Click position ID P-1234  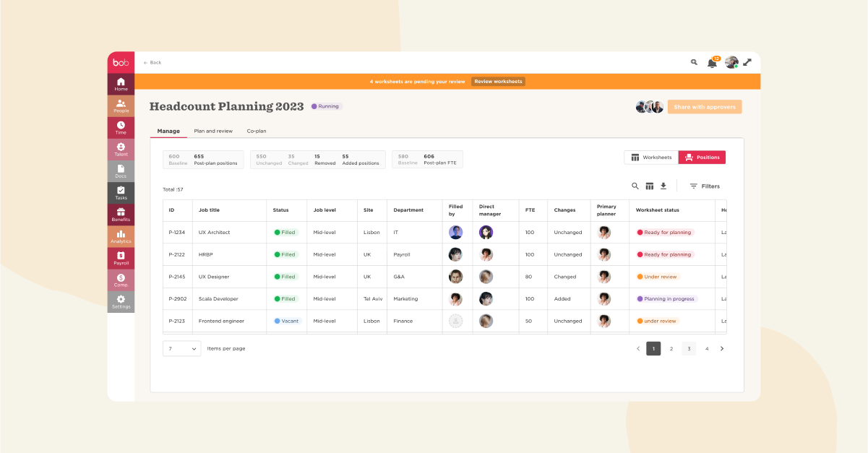177,233
